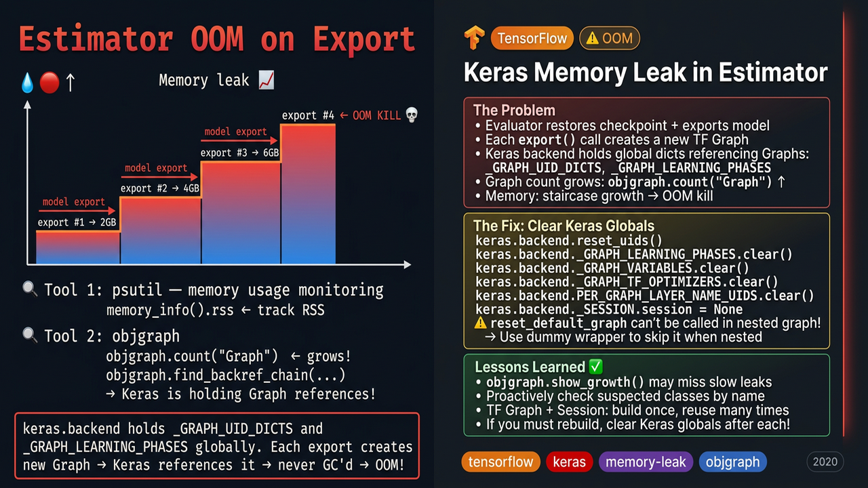
Task: Click the skull icon beside OOM KILL
Action: point(411,115)
